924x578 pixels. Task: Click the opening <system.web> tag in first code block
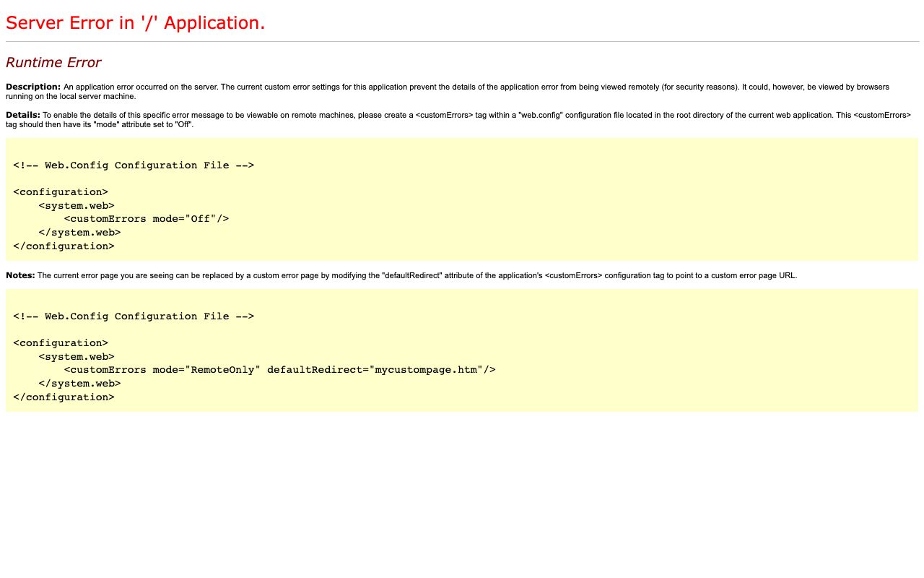coord(77,205)
